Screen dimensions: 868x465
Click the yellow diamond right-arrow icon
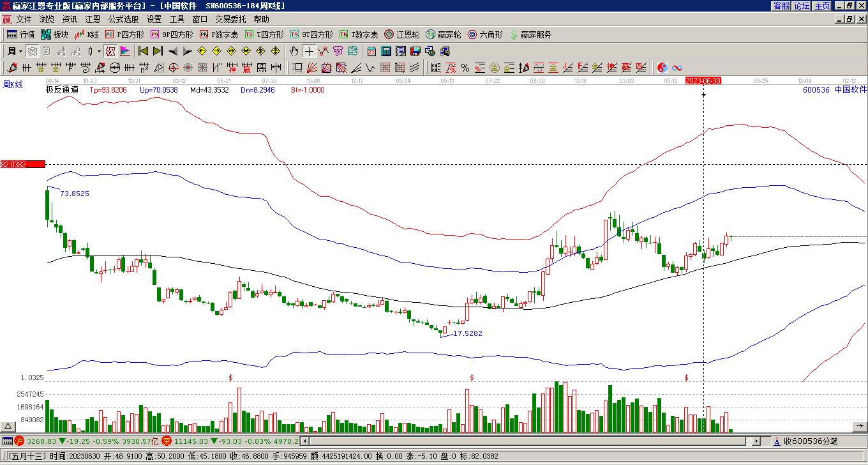(217, 51)
